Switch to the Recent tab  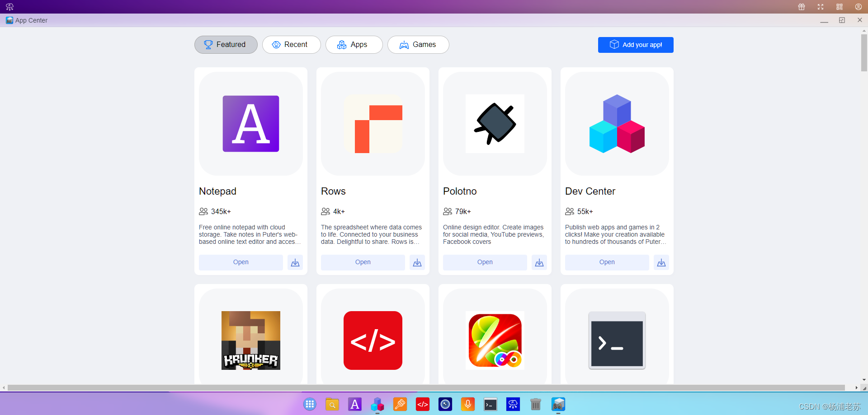pyautogui.click(x=292, y=45)
